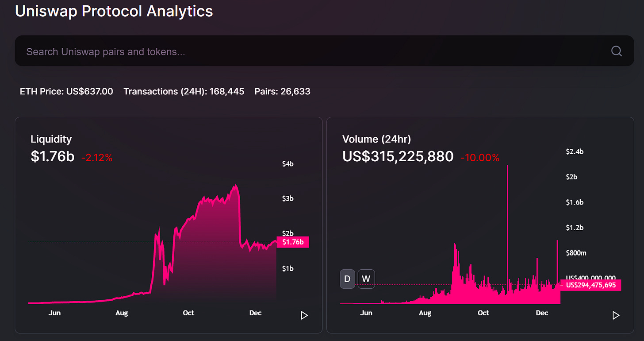The width and height of the screenshot is (644, 341).
Task: Click the Uniswap Protocol Analytics heading
Action: 114,11
